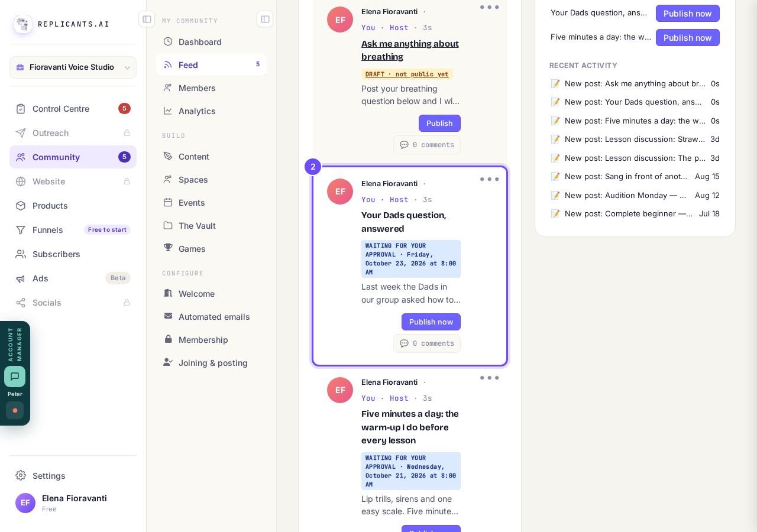Publish the breathing draft post
757x532 pixels.
pos(439,123)
